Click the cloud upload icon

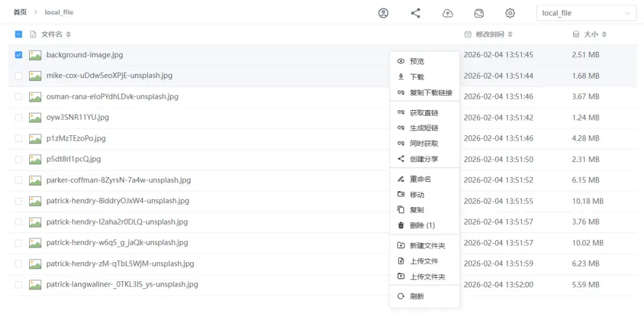click(447, 13)
